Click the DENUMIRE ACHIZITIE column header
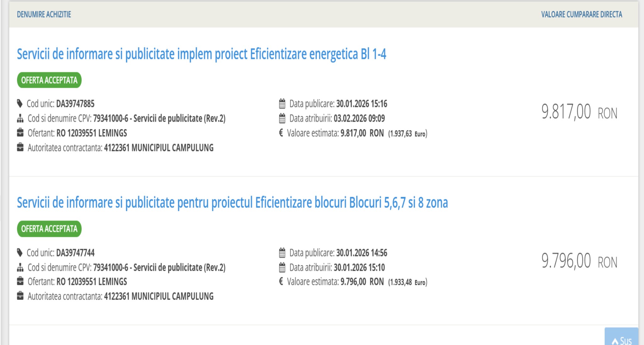 [44, 14]
